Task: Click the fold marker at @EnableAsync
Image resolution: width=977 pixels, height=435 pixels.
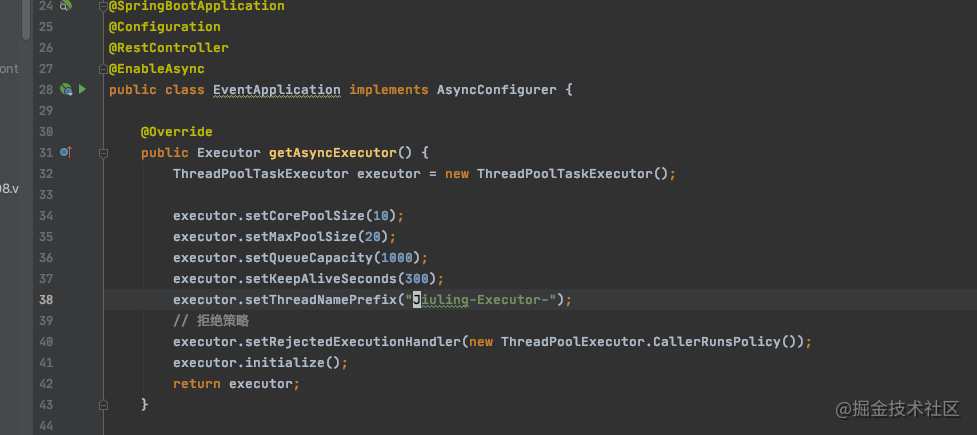Action: (103, 69)
